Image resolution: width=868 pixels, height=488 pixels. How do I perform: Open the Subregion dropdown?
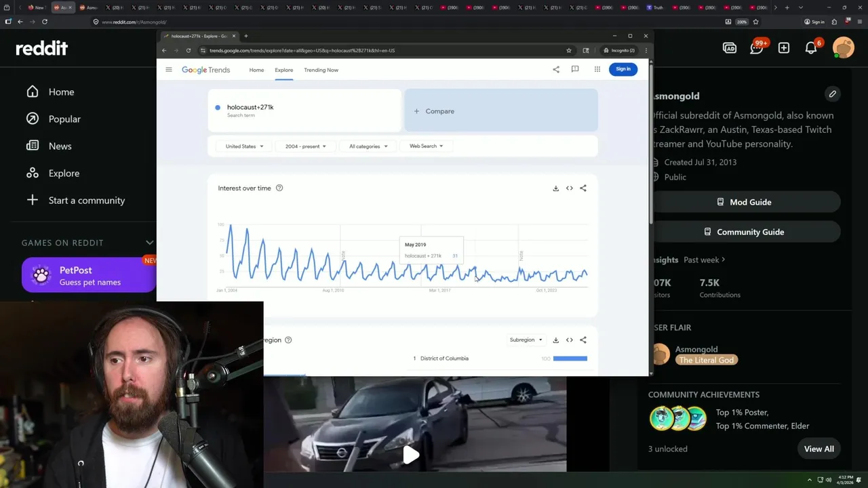coord(526,340)
